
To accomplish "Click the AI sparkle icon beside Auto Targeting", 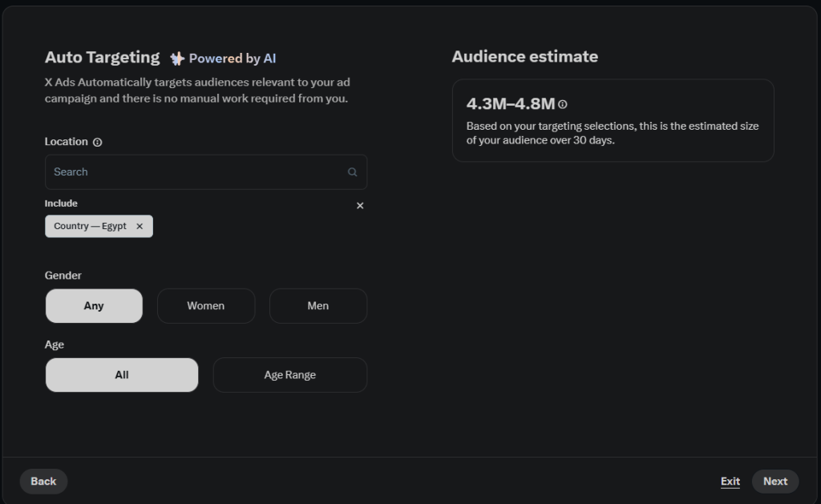I will [x=177, y=58].
